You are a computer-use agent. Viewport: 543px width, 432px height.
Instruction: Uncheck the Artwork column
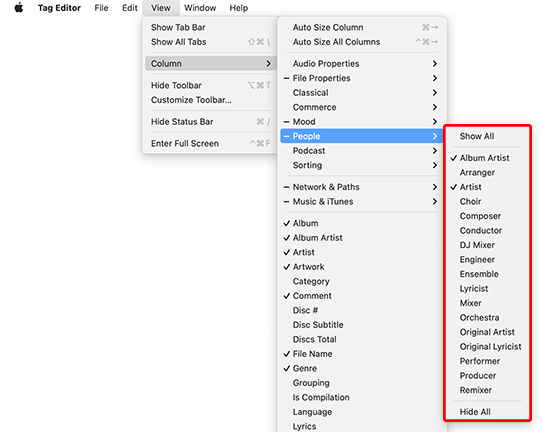[362, 267]
